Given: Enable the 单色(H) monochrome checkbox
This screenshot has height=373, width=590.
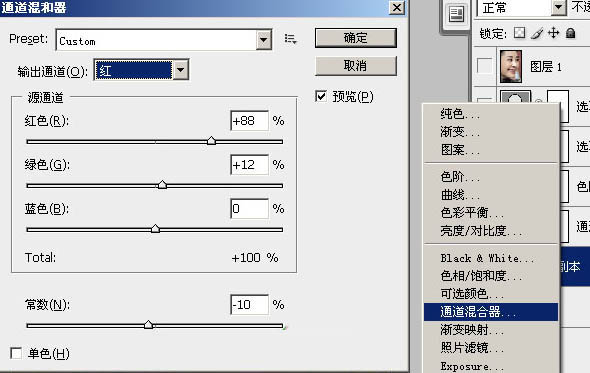Looking at the screenshot, I should (16, 353).
